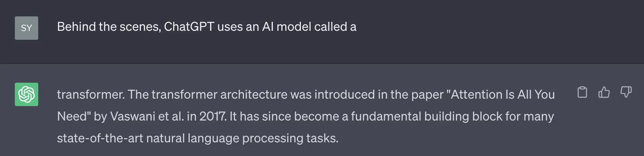Mark the response with thumbs down
Screen dimensions: 644x156
[x=626, y=92]
